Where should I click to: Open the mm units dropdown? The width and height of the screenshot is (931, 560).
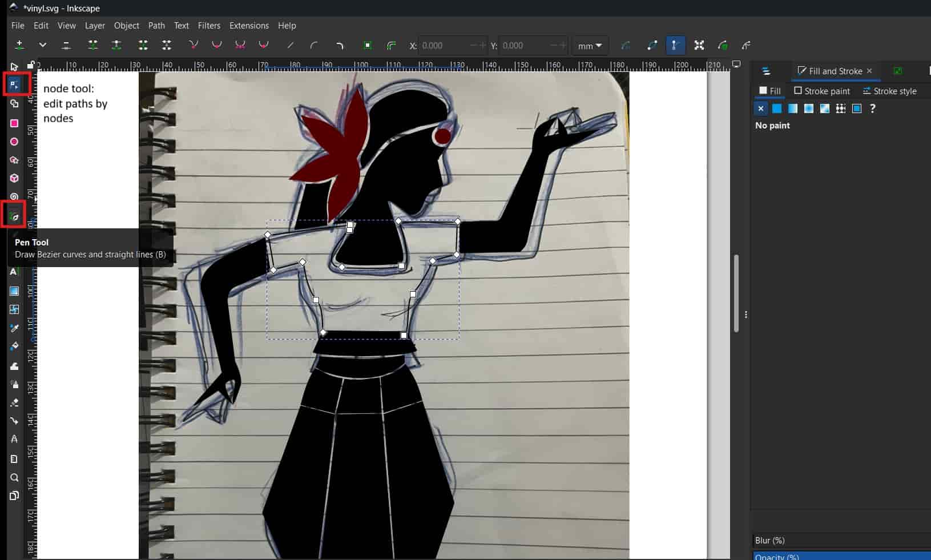pos(590,46)
